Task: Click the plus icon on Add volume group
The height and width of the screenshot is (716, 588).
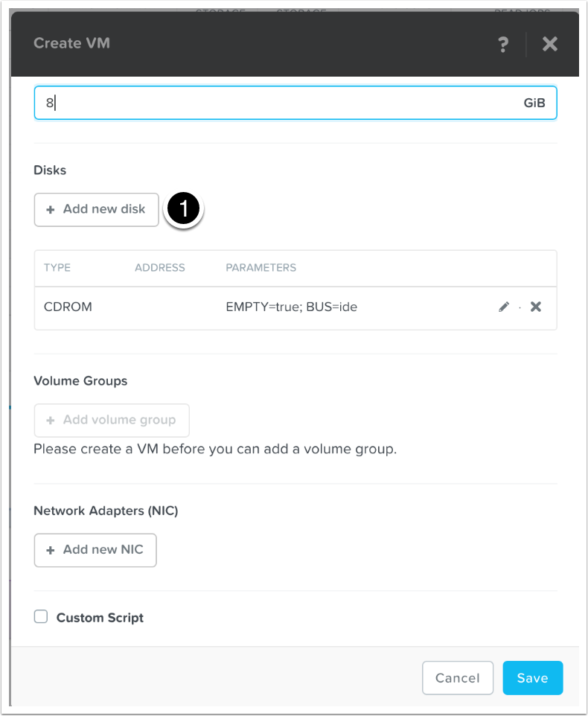Action: pos(51,421)
